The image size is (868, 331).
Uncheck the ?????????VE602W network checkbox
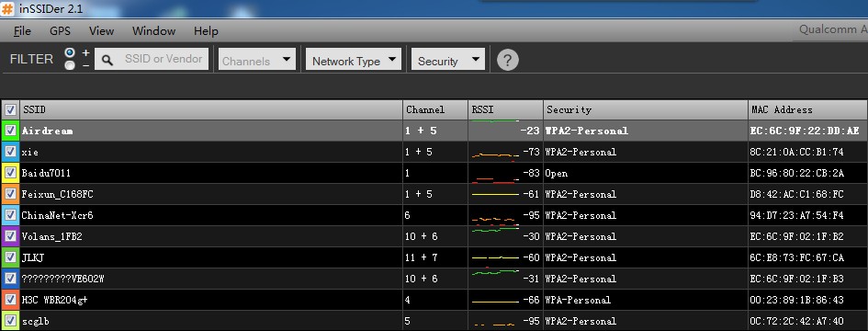(x=10, y=279)
